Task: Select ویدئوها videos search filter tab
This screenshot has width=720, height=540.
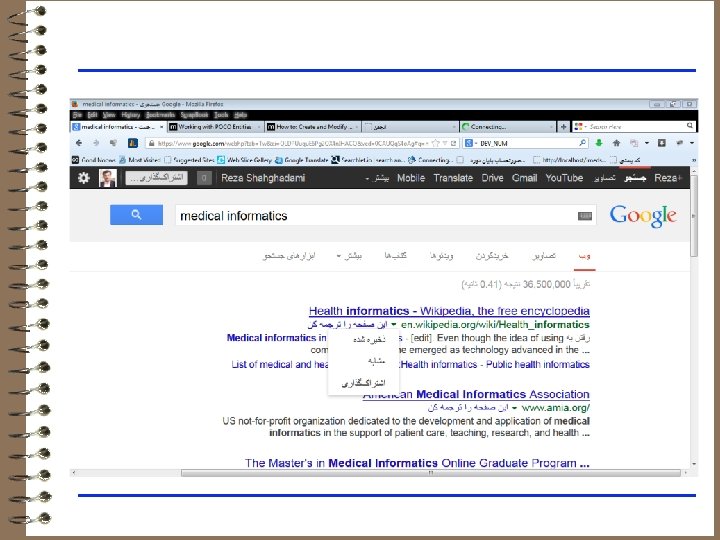Action: 442,256
